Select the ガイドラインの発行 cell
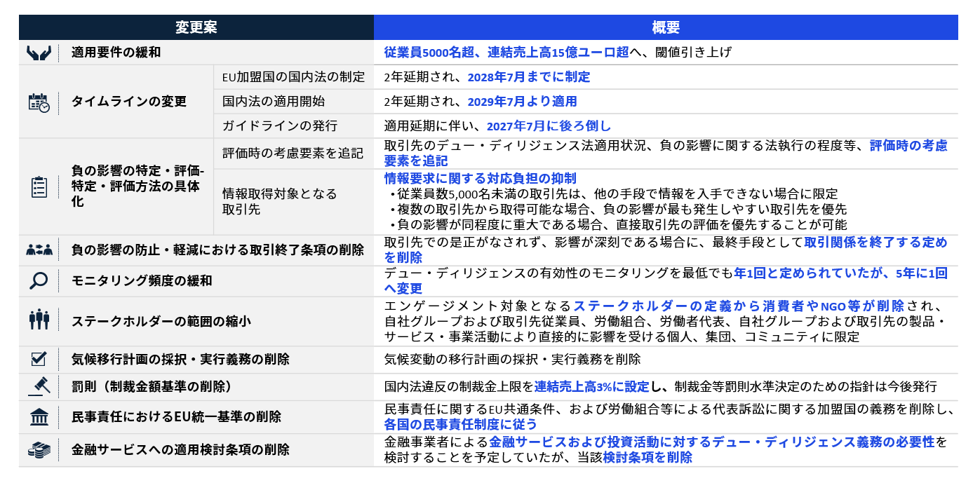The height and width of the screenshot is (490, 980). 280,126
